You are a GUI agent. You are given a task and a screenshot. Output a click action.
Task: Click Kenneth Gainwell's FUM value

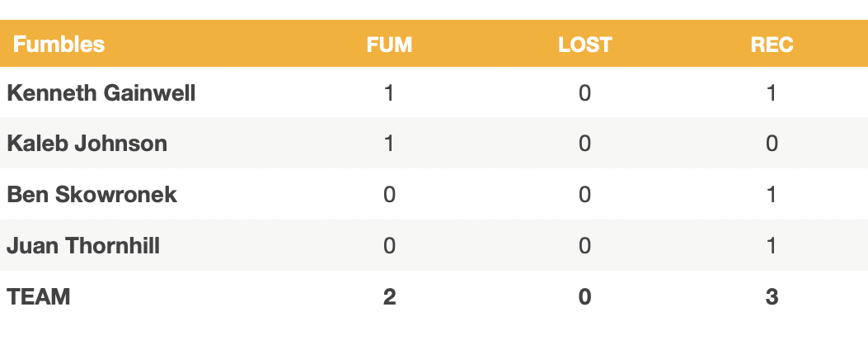tap(389, 92)
